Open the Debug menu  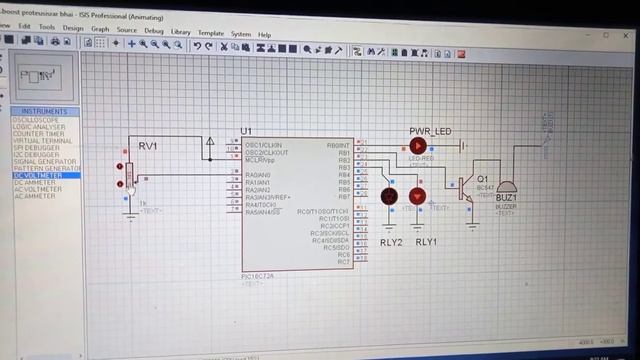tap(154, 31)
